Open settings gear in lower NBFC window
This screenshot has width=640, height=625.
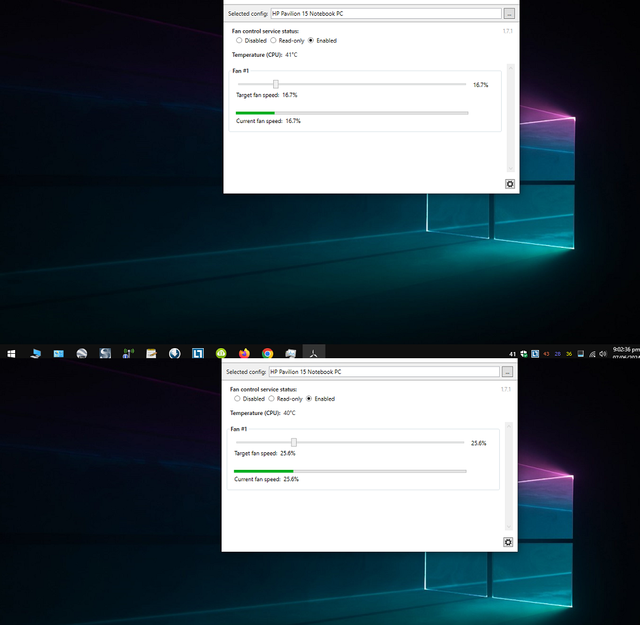pos(508,542)
